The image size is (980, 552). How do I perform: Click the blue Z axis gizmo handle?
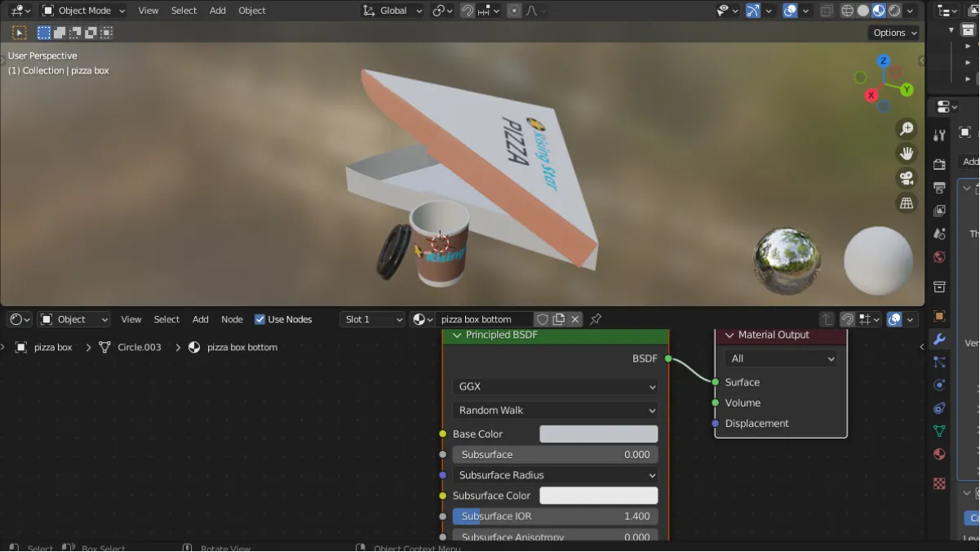coord(884,61)
